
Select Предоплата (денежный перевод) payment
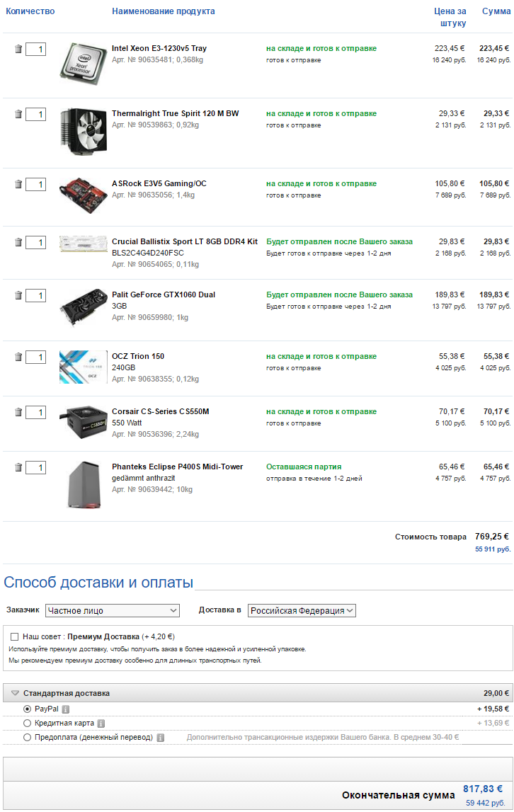28,737
